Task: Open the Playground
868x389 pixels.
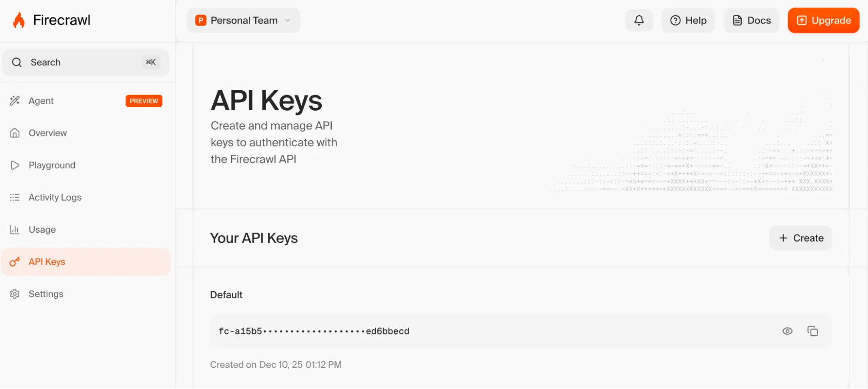Action: point(52,165)
